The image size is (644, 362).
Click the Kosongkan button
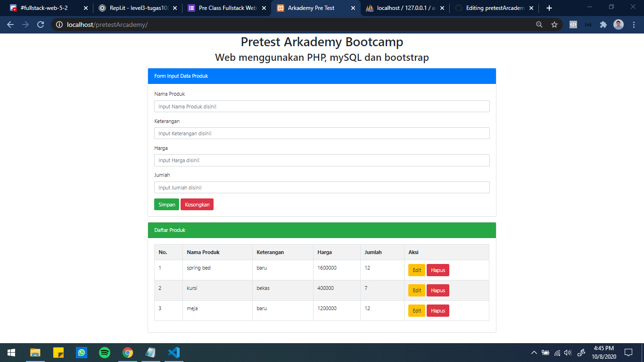click(x=197, y=205)
